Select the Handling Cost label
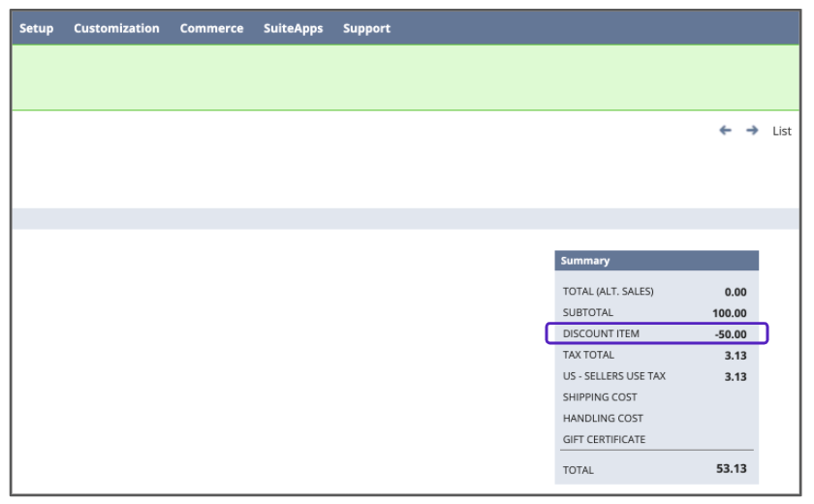The width and height of the screenshot is (814, 504). (603, 419)
